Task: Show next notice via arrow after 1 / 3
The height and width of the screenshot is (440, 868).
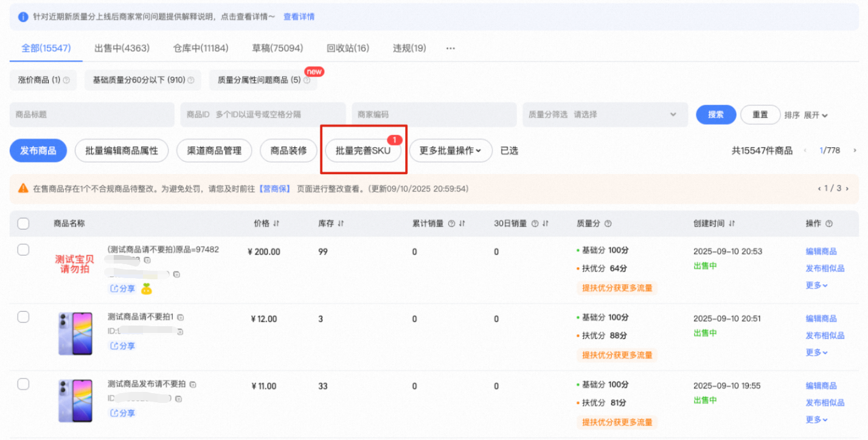Action: [847, 189]
